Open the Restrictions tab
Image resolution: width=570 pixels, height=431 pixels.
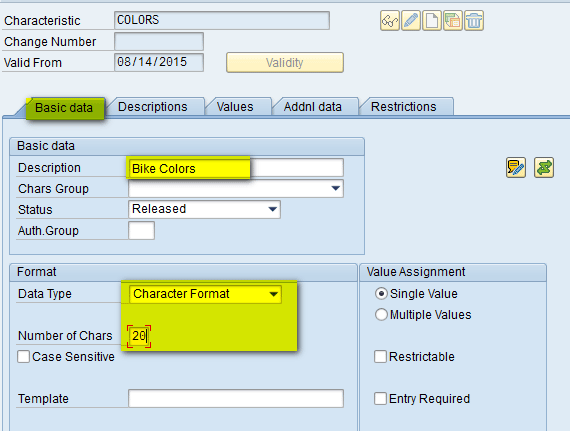click(404, 107)
